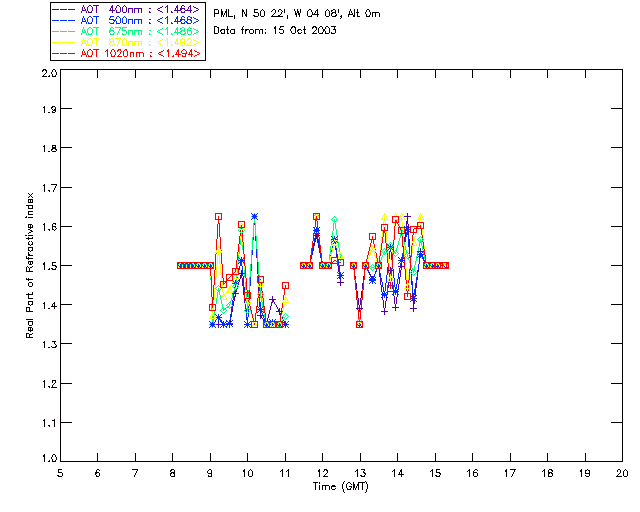Viewport: 640px width, 512px height.
Task: Click the 1.3 y-axis tick label
Action: coord(49,344)
